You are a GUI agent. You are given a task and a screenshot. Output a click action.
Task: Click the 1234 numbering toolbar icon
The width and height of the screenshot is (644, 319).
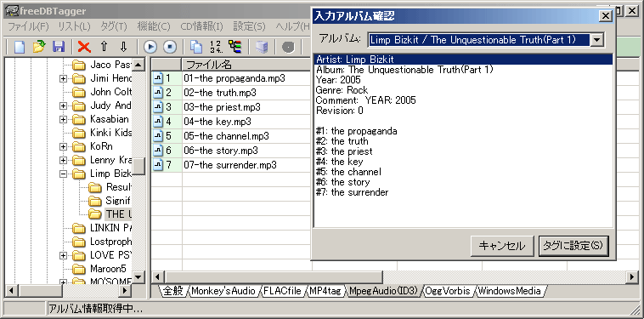click(215, 47)
